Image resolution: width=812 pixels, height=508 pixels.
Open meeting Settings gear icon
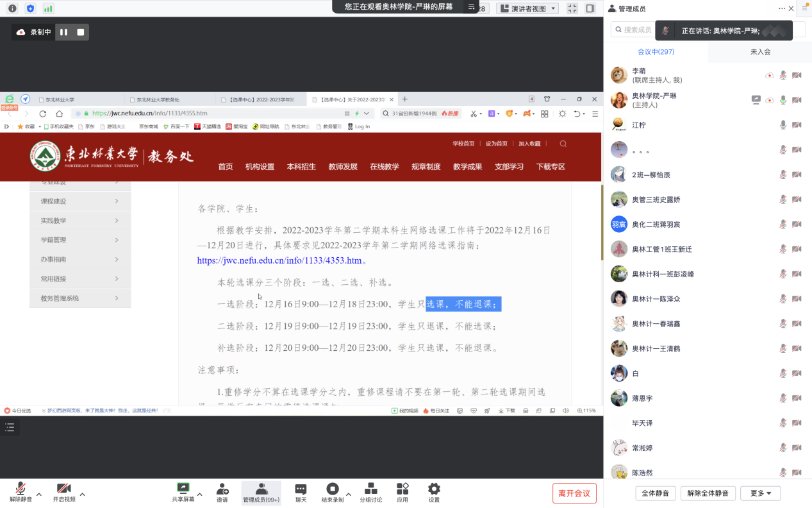click(x=434, y=489)
